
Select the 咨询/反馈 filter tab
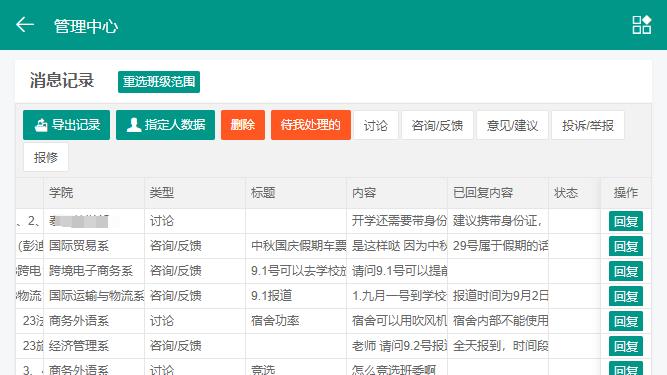pyautogui.click(x=437, y=125)
